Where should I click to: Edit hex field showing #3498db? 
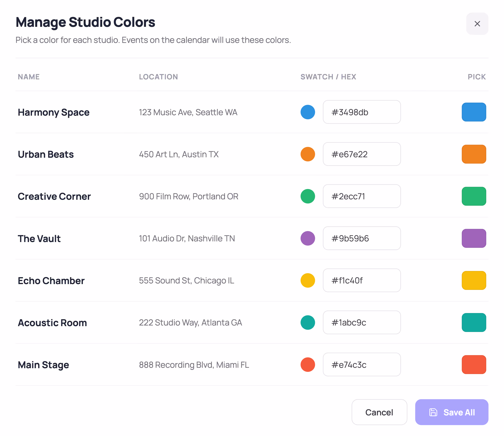tap(362, 112)
